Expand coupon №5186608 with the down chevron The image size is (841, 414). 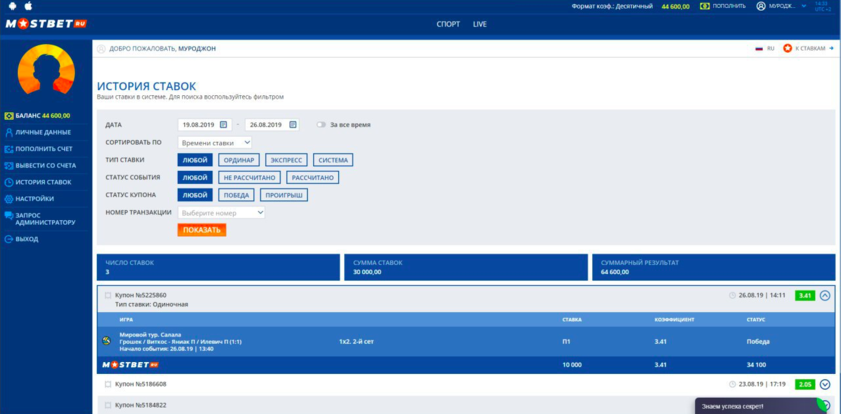[825, 384]
